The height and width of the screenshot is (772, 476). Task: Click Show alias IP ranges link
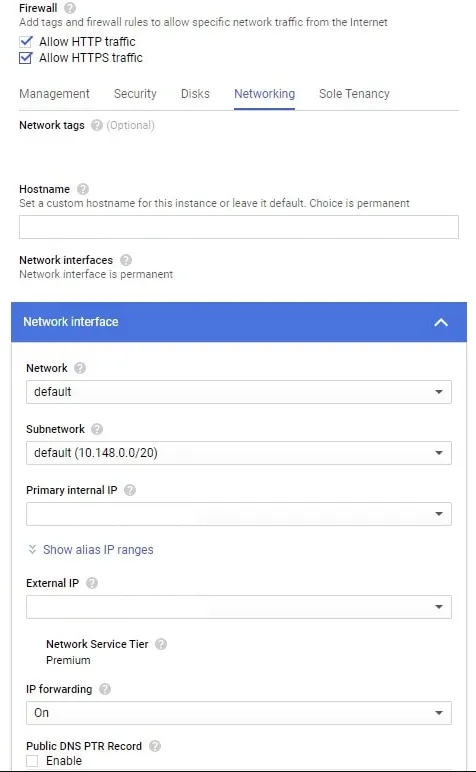[98, 549]
